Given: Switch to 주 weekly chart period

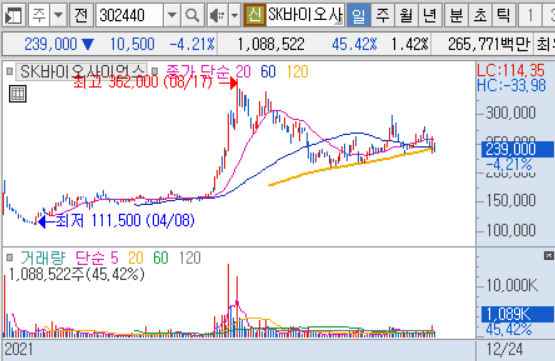Looking at the screenshot, I should coord(382,15).
